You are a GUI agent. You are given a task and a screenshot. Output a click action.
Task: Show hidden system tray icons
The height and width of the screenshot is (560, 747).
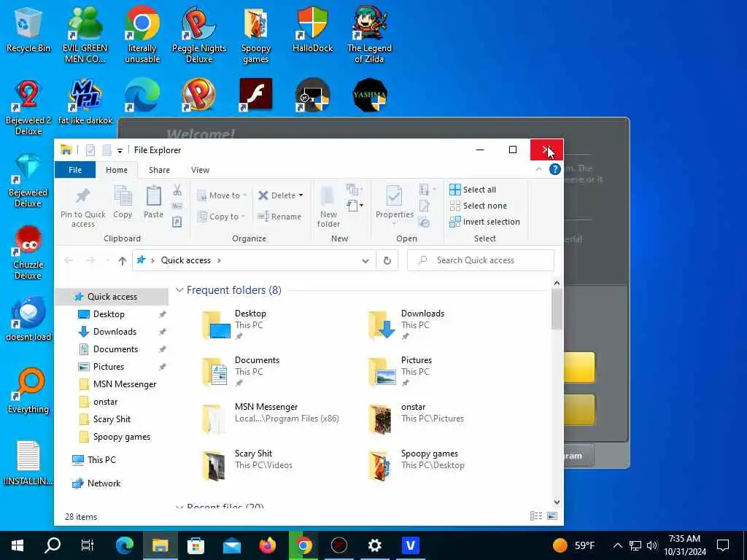pos(617,545)
